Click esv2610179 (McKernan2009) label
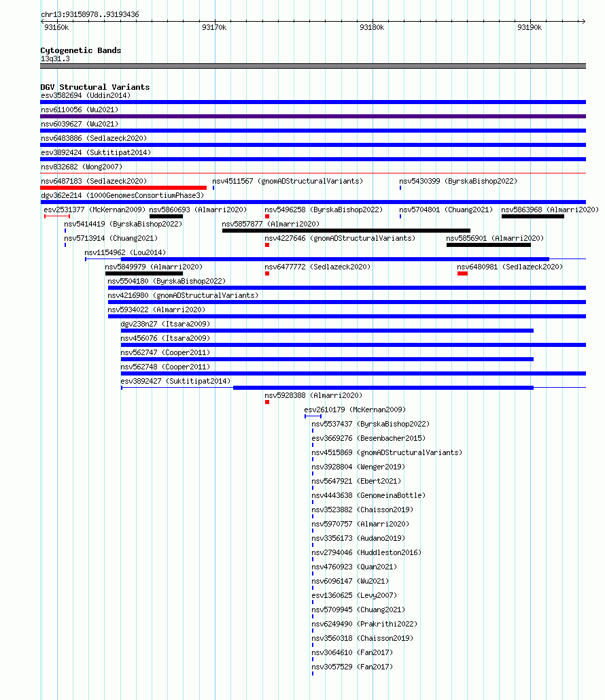Screen dimensions: 605x700 355,410
